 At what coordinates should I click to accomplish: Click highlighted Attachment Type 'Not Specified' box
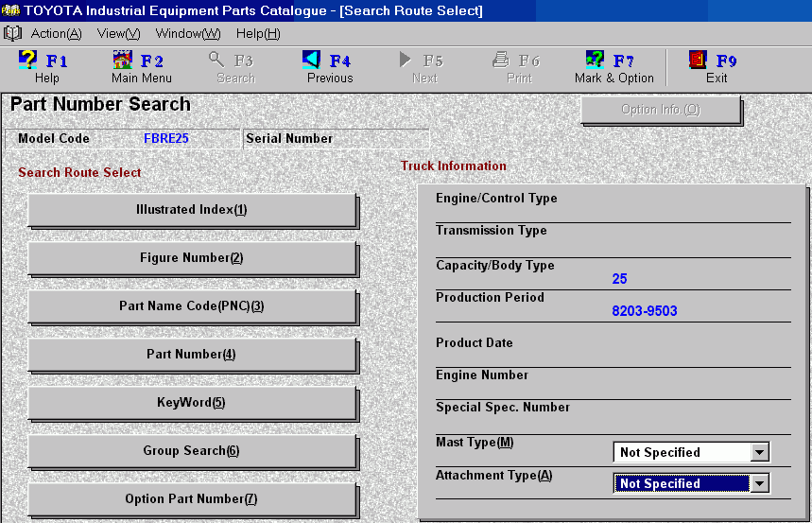pos(682,483)
